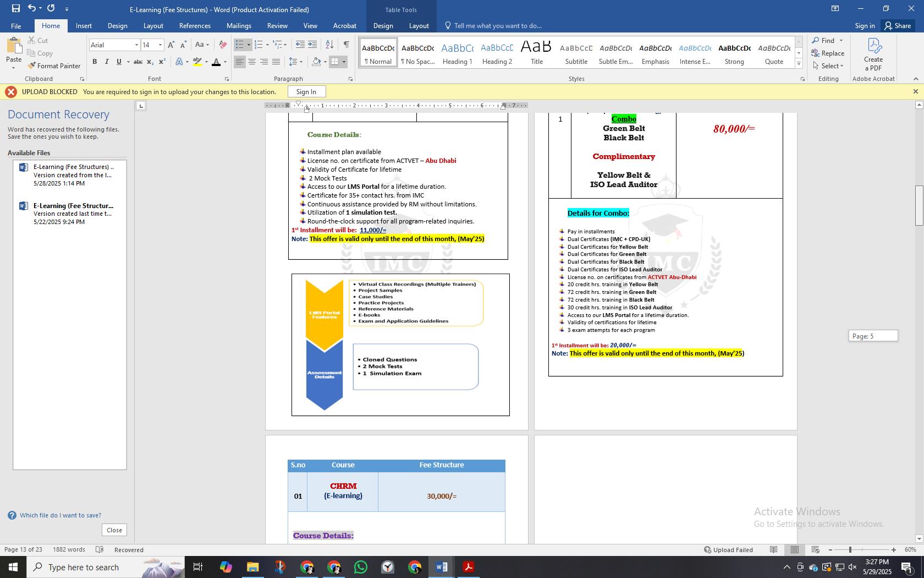
Task: Click the Tell me what you want to do box
Action: [x=498, y=26]
